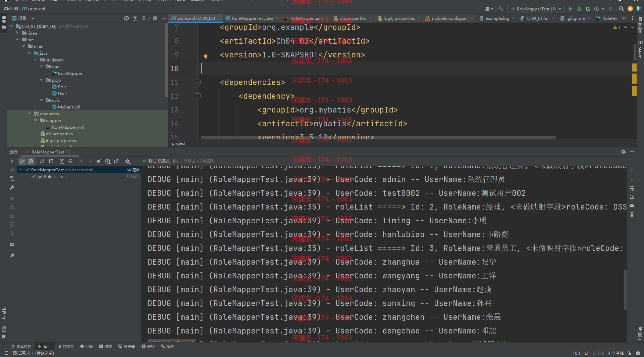Open RoleMapperTest (1) run configuration dropdown
Screen dimensions: 644x357
(536, 9)
